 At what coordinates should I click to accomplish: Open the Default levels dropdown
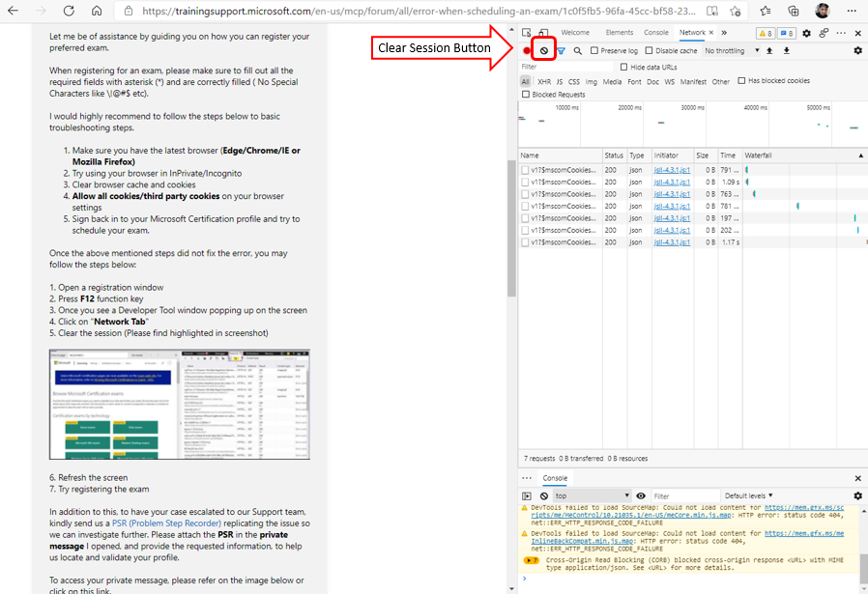(x=748, y=496)
